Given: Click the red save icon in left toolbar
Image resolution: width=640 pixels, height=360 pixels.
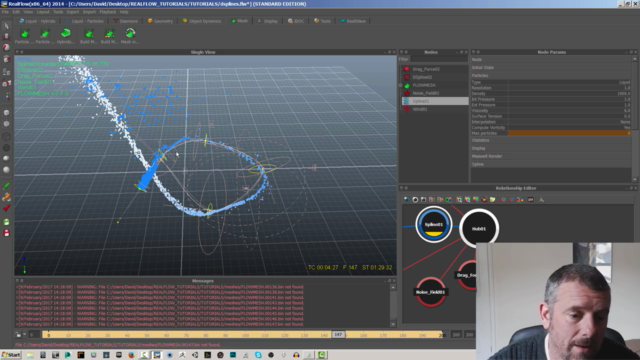Looking at the screenshot, I should point(6,233).
